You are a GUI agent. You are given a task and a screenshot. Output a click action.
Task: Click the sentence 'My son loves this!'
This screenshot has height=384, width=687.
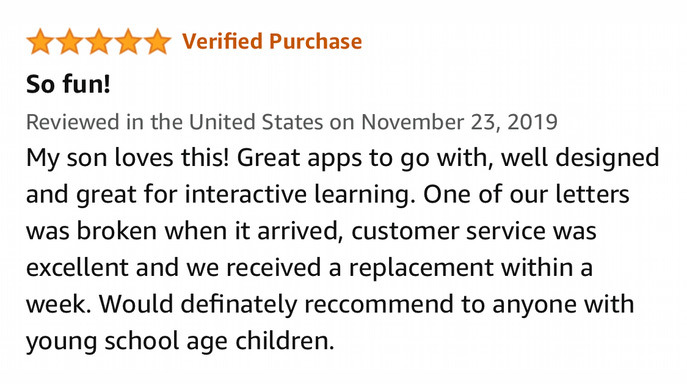pos(127,159)
